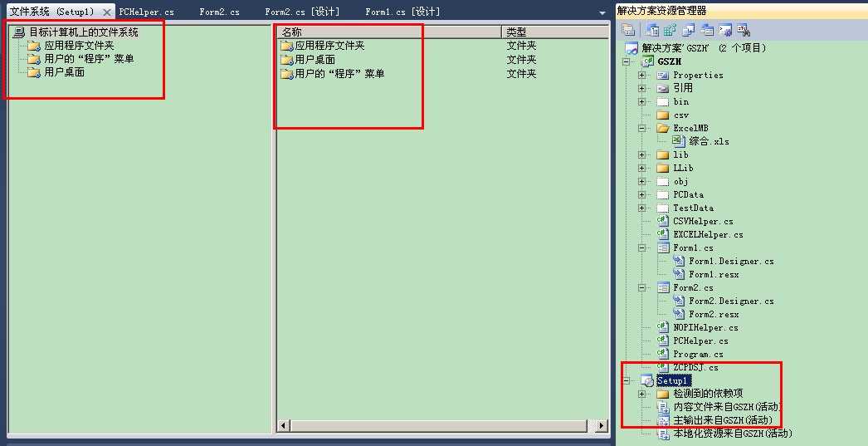Click the icon beside 主输出来自GSZH(活动)
Viewport: 868px width, 446px height.
(x=663, y=420)
